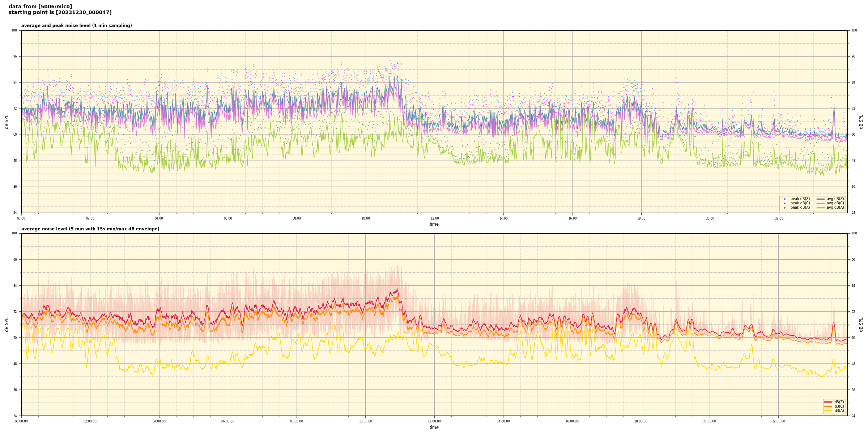Viewport: 868px width, 434px height.
Task: Click the avg dB(A) legend line
Action: pos(821,208)
